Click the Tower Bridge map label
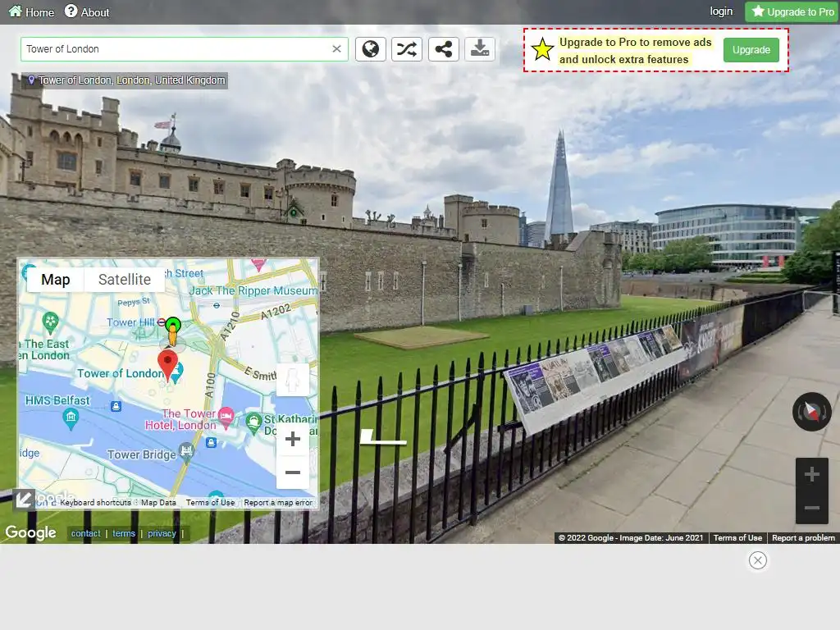Image resolution: width=840 pixels, height=630 pixels. click(x=141, y=454)
